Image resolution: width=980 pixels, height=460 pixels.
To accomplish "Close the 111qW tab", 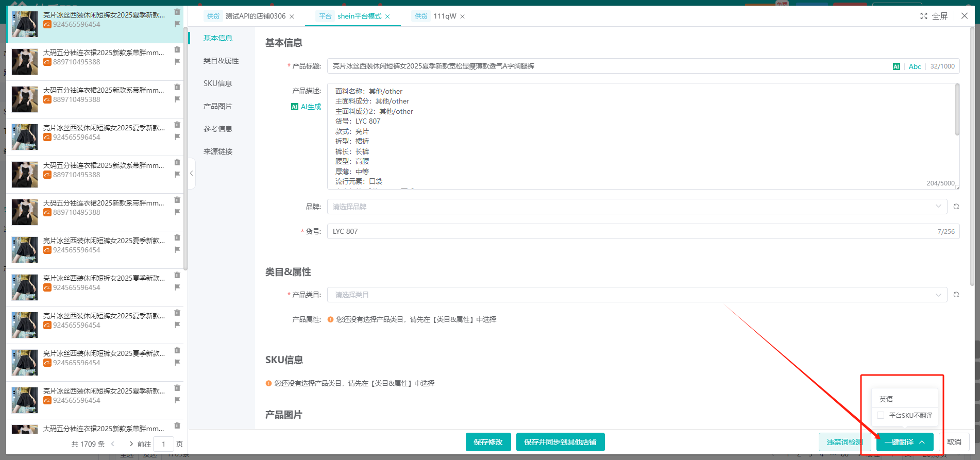I will click(x=462, y=16).
